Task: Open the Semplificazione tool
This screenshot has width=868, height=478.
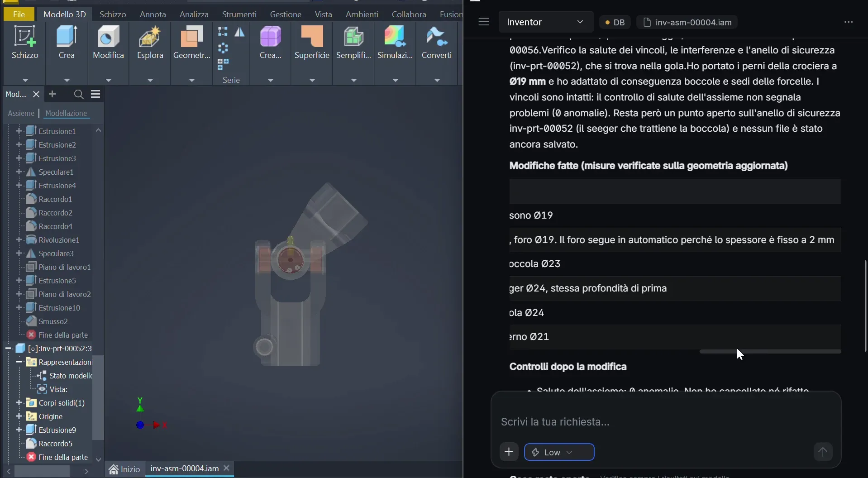Action: (x=353, y=43)
